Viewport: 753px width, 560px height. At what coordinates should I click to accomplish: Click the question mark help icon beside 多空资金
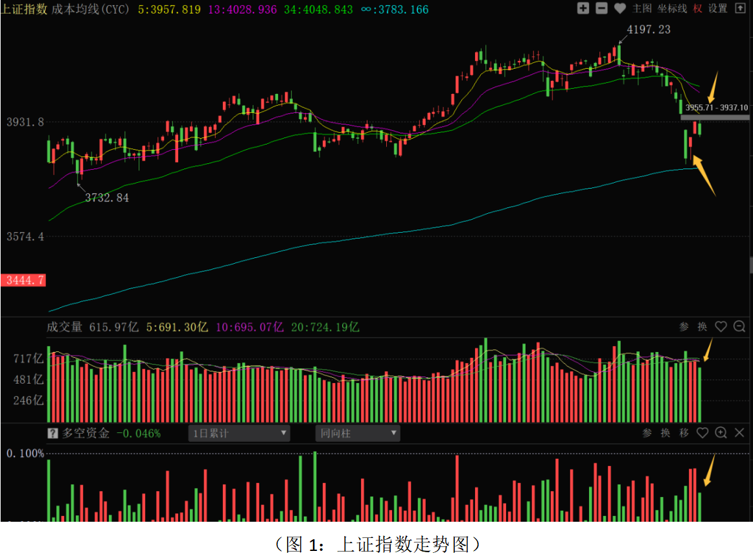[52, 433]
